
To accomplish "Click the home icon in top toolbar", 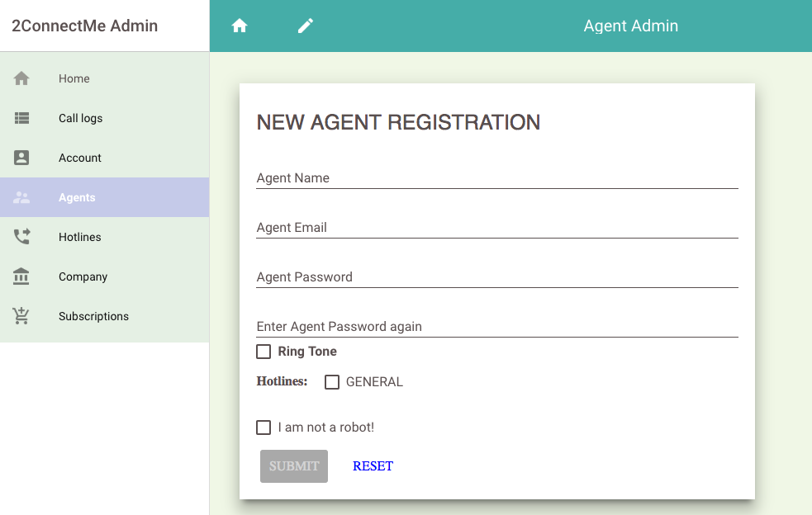I will tap(240, 26).
